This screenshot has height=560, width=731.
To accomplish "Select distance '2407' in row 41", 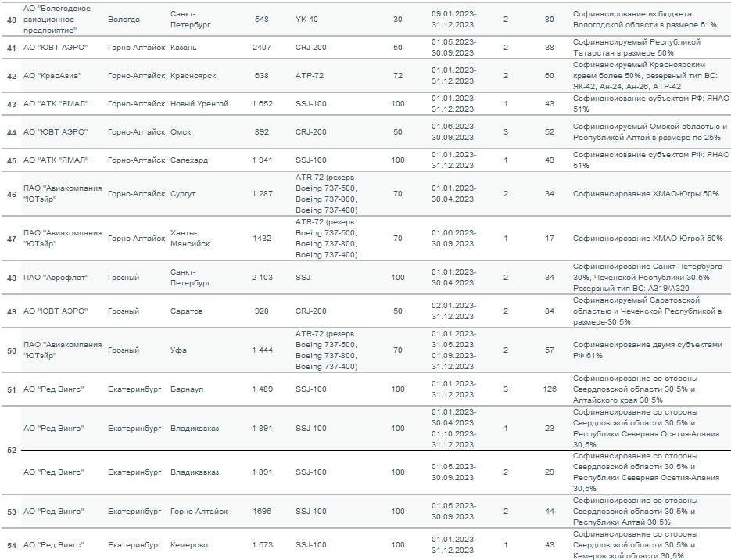I will click(262, 48).
